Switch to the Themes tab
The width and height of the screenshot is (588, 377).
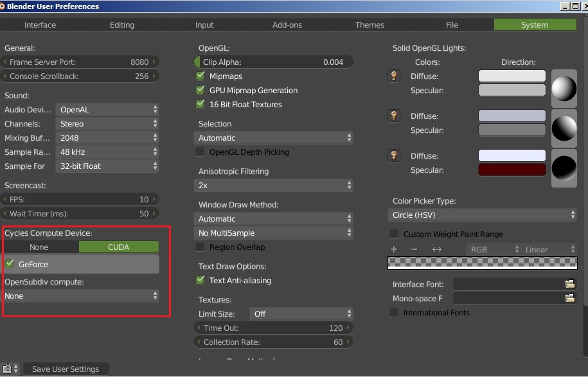pyautogui.click(x=370, y=24)
